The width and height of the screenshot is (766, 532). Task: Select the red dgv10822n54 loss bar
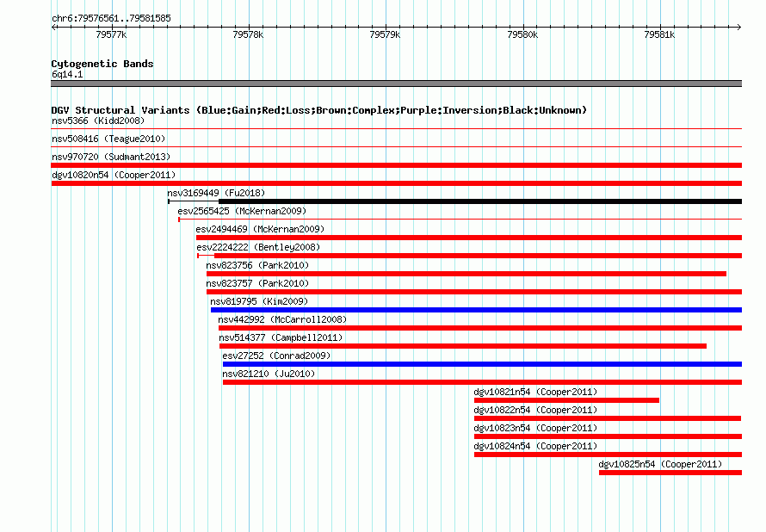tap(608, 418)
